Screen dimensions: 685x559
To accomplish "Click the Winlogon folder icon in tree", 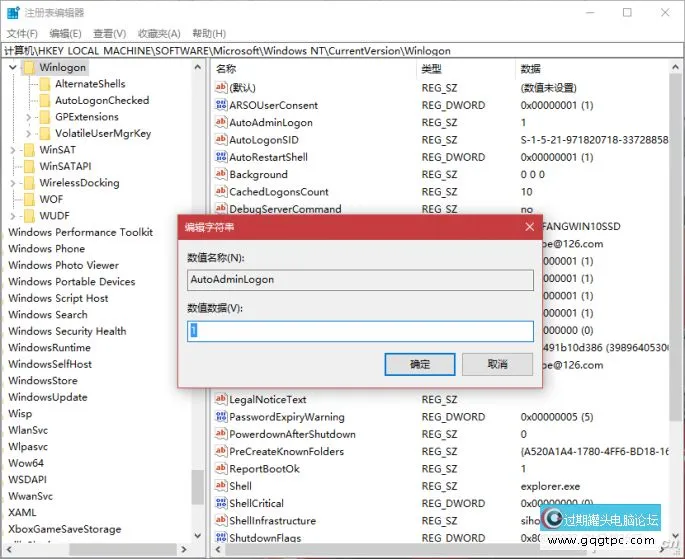I will point(29,68).
